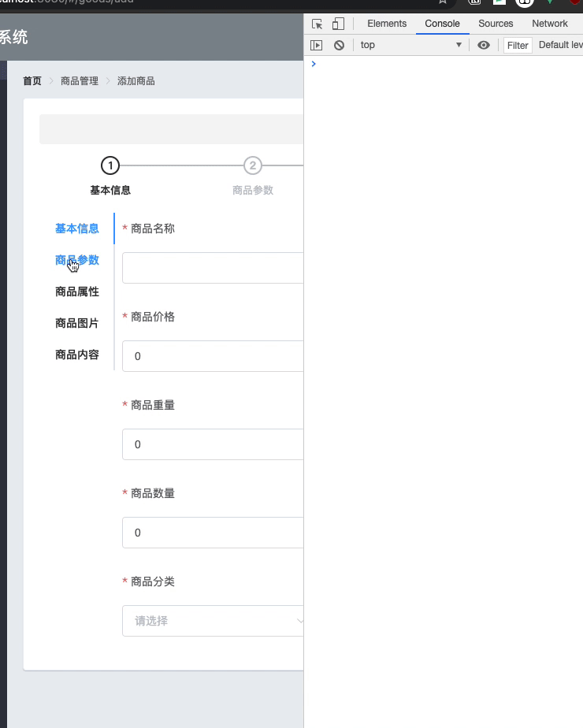
Task: Show the console sidebar icon
Action: point(316,45)
